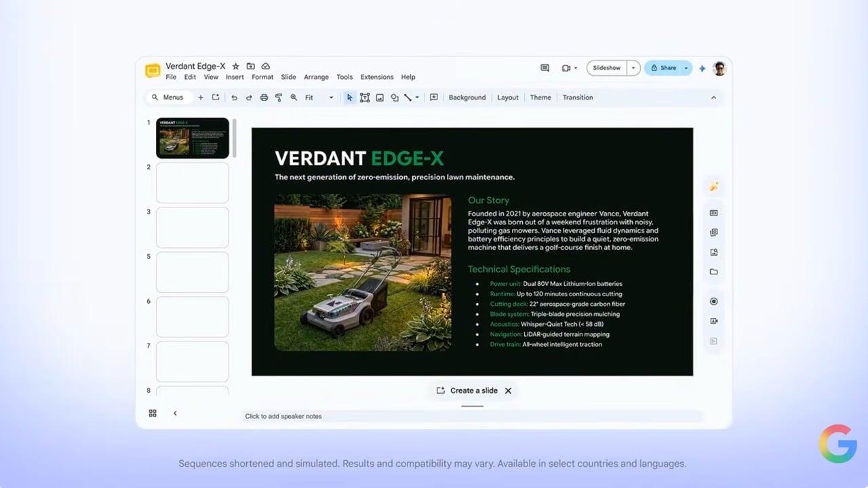Open the Extensions menu
This screenshot has width=868, height=488.
[377, 77]
